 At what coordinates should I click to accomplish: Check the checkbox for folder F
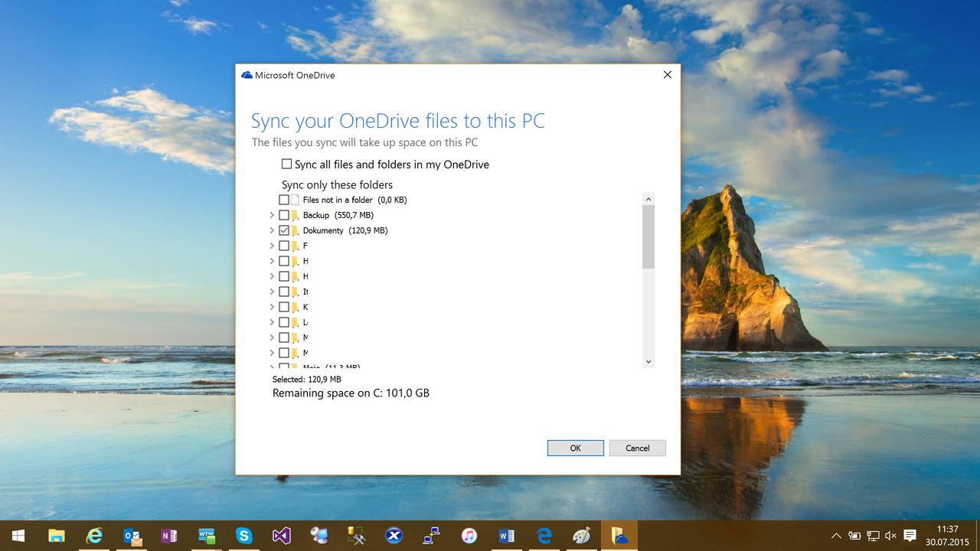[284, 246]
